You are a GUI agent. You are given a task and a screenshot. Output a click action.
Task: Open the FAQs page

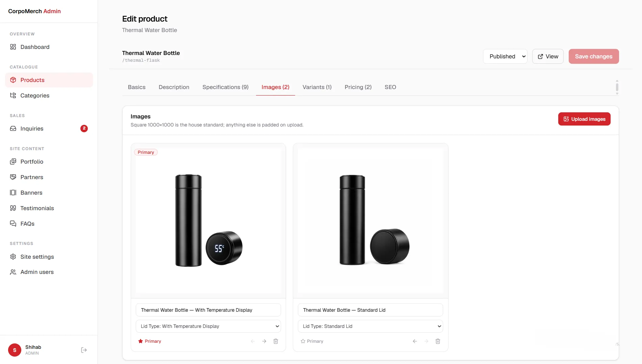point(49,224)
